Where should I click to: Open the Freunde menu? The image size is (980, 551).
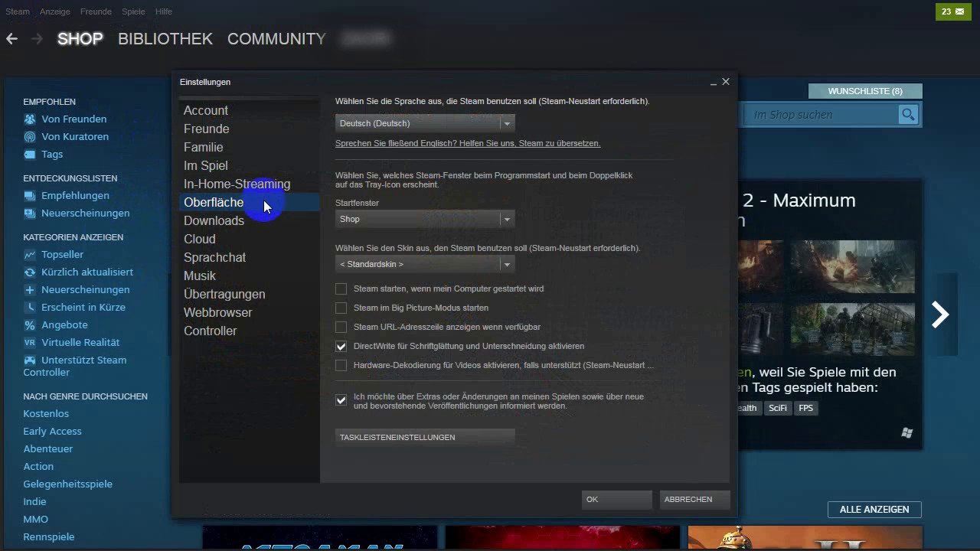click(96, 11)
